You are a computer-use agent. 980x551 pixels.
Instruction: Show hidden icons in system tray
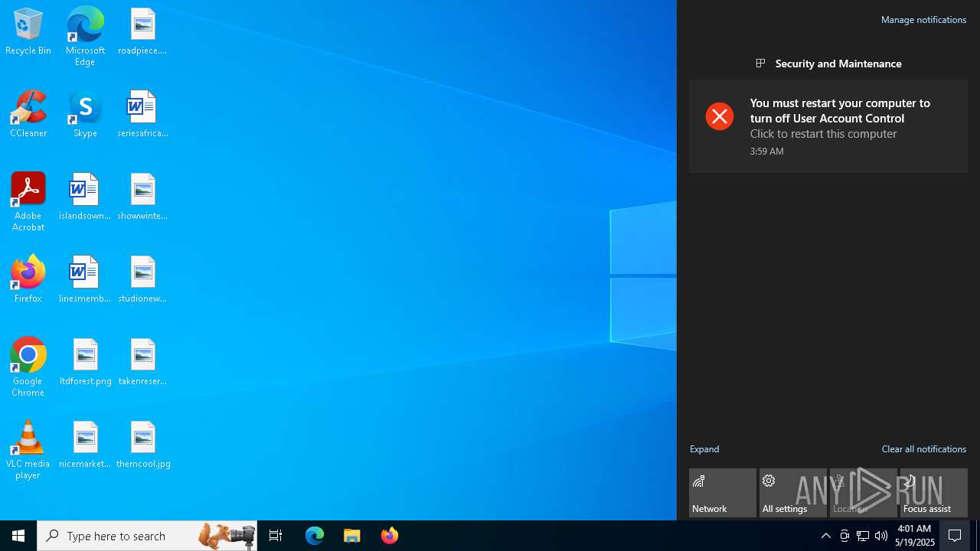[x=825, y=536]
